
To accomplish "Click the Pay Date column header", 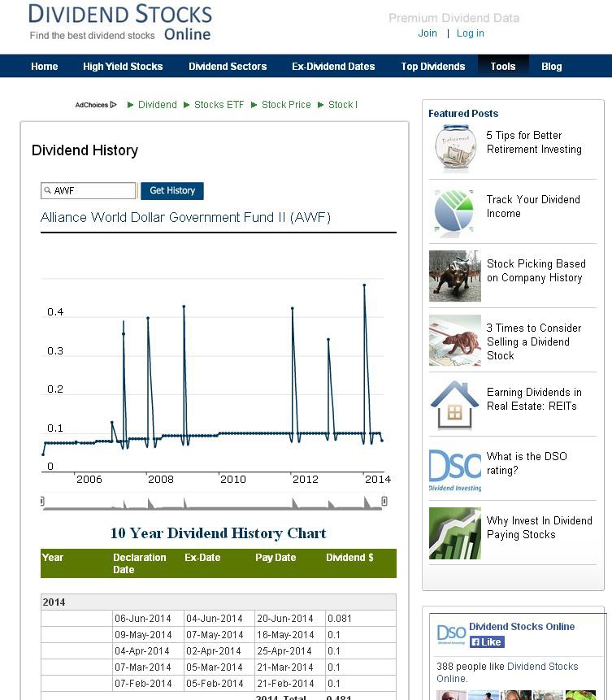I will click(276, 558).
